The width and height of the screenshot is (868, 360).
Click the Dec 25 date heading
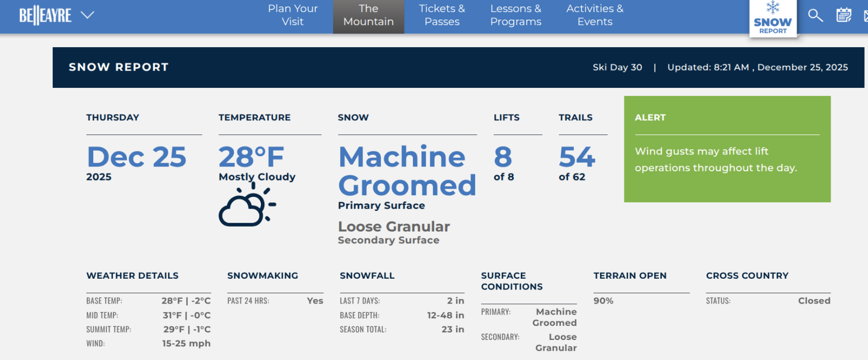[x=137, y=158]
